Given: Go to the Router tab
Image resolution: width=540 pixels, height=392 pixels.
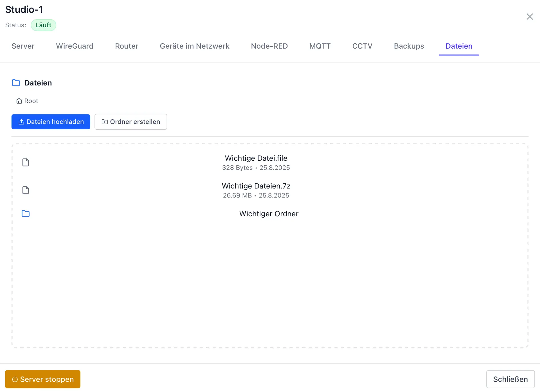Looking at the screenshot, I should (x=127, y=46).
